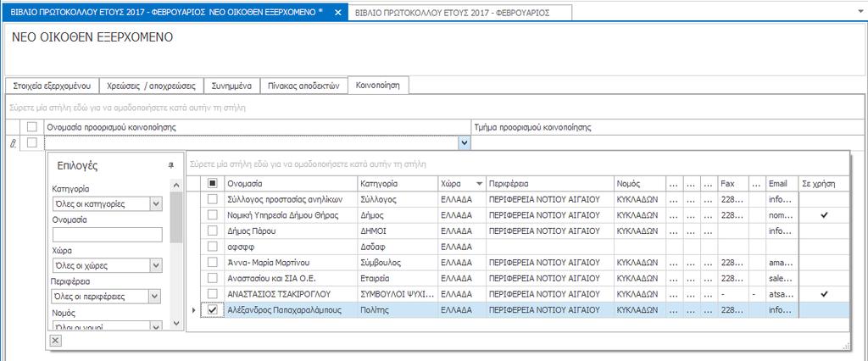Click the Email cell starting with sale
Screen dimensions: 868x361
click(781, 278)
